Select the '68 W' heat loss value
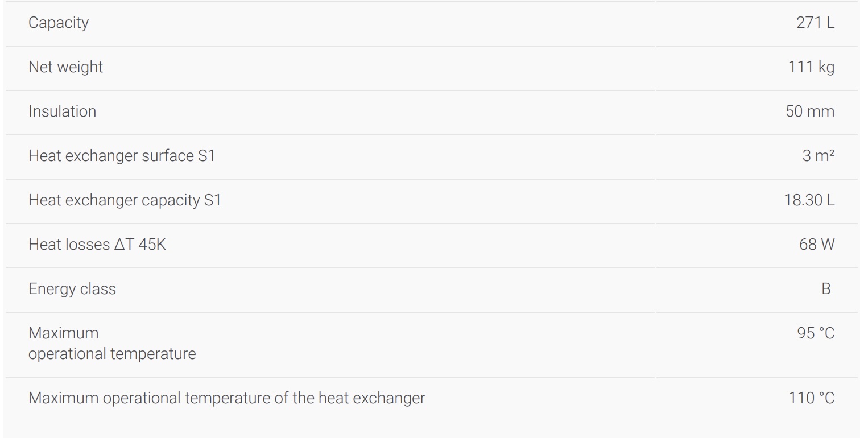 [817, 245]
